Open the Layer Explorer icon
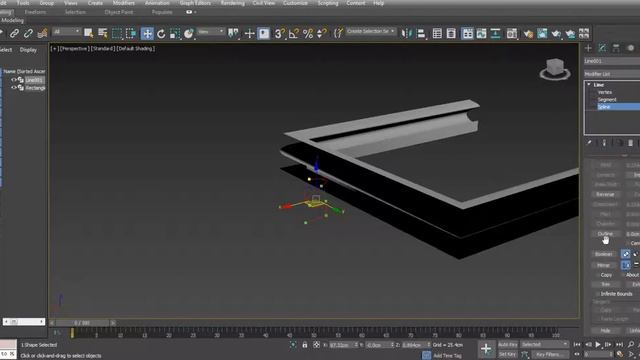640x360 pixels. point(451,33)
